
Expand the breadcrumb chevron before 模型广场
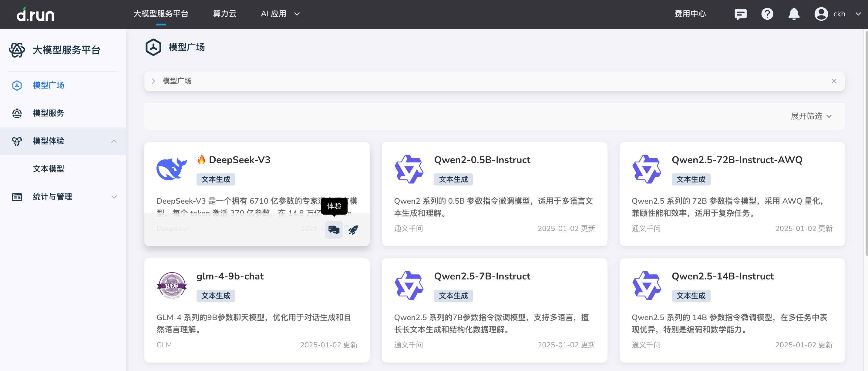(x=153, y=81)
